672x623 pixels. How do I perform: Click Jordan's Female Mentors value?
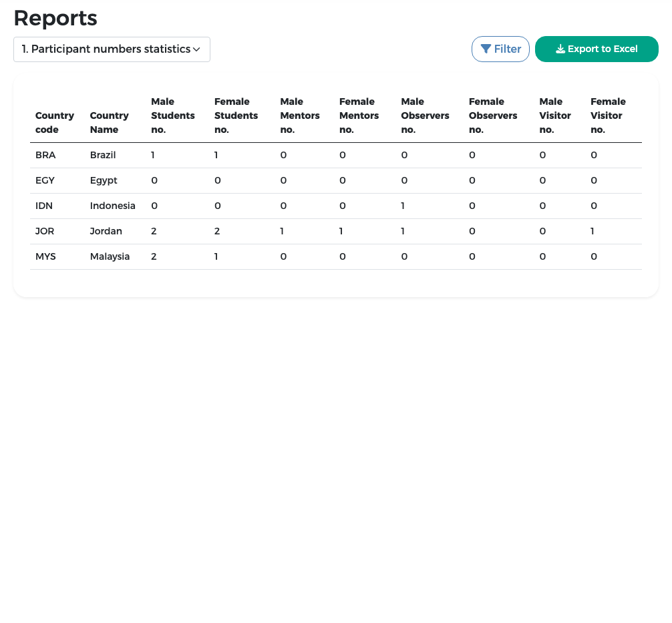point(341,231)
